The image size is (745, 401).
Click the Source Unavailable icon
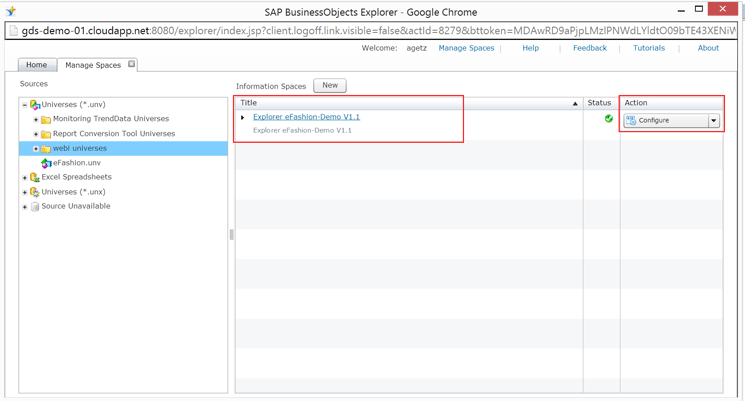pyautogui.click(x=35, y=207)
